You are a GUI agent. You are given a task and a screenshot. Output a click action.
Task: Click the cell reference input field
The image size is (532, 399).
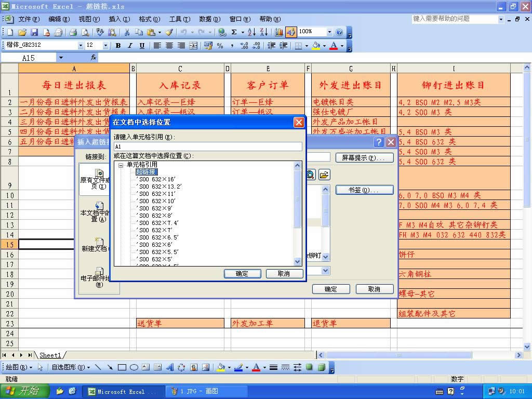pyautogui.click(x=208, y=147)
